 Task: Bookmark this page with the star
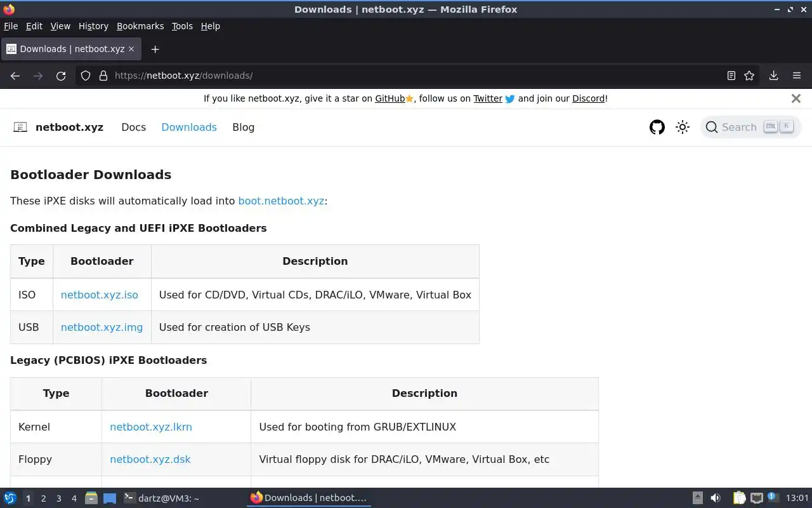(749, 76)
